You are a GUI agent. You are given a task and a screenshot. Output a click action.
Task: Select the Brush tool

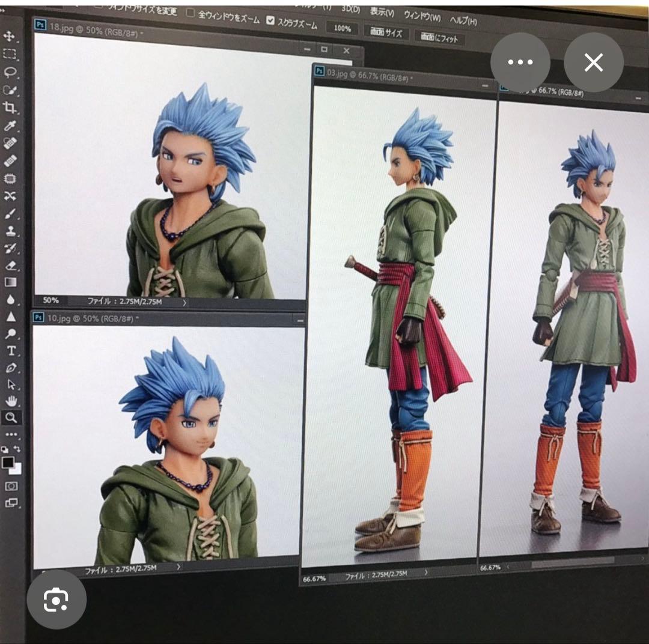[x=10, y=214]
